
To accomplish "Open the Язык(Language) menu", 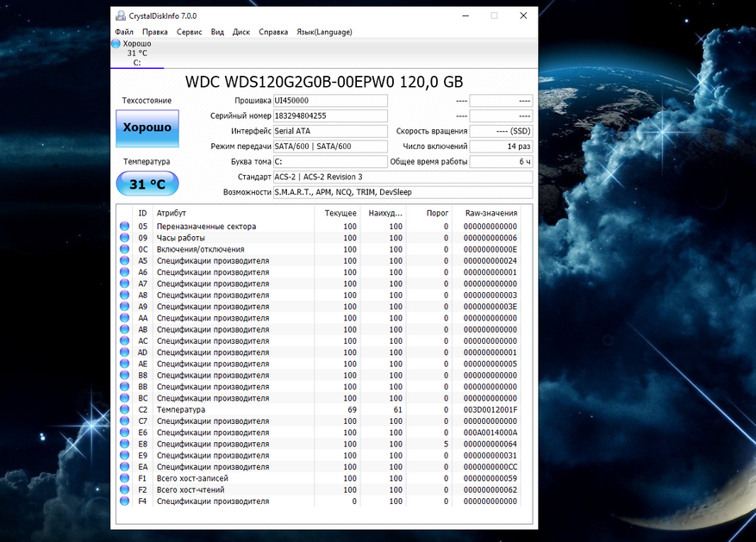I will click(x=324, y=32).
